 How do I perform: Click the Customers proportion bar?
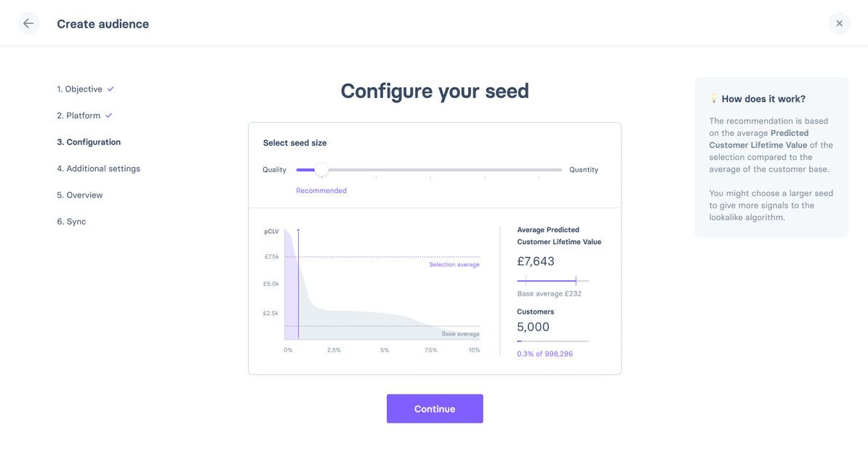(552, 341)
